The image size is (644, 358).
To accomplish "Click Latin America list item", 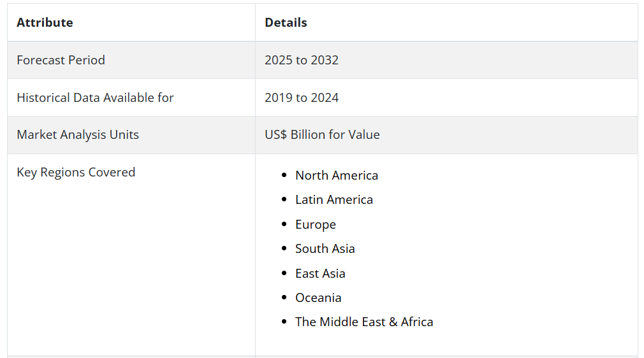I will [334, 200].
